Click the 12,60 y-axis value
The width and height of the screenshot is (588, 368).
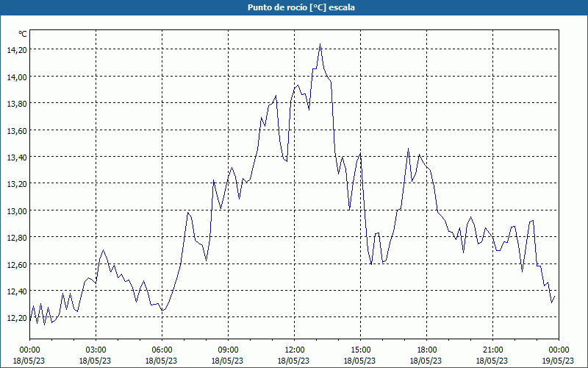click(x=17, y=264)
